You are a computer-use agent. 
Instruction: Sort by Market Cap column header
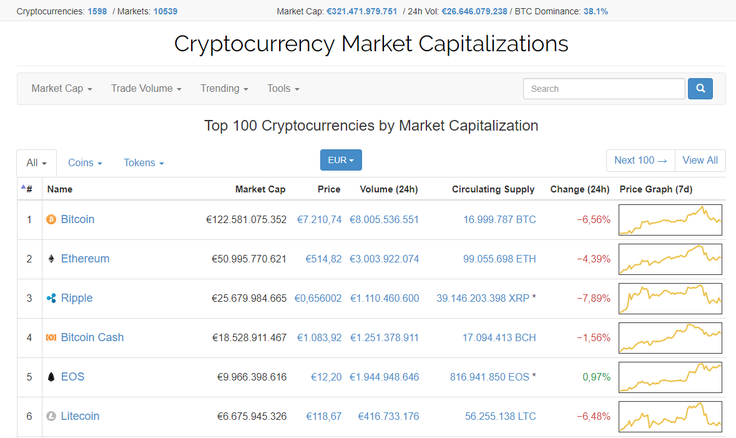coord(260,189)
